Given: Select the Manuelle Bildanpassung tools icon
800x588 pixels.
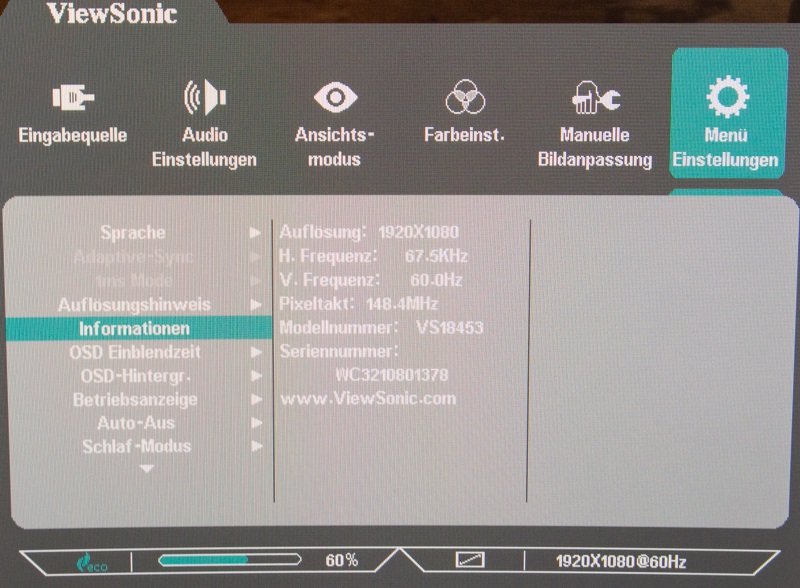Looking at the screenshot, I should pyautogui.click(x=595, y=97).
